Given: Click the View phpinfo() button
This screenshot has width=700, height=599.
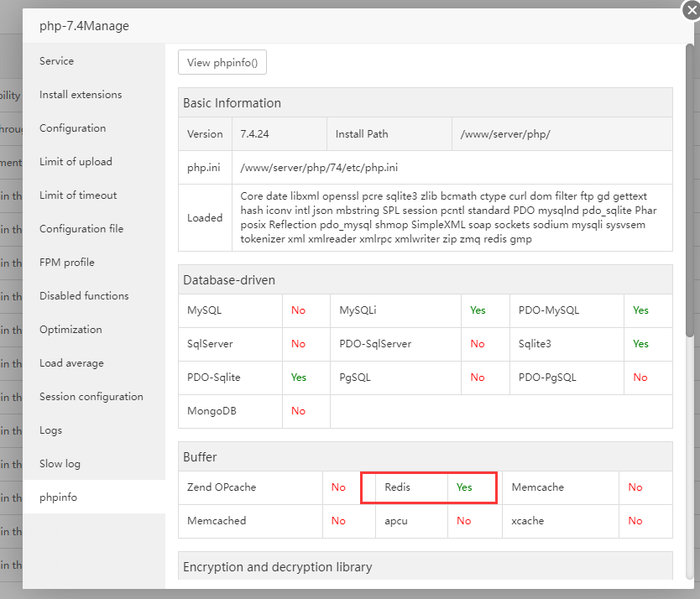Looking at the screenshot, I should point(222,63).
